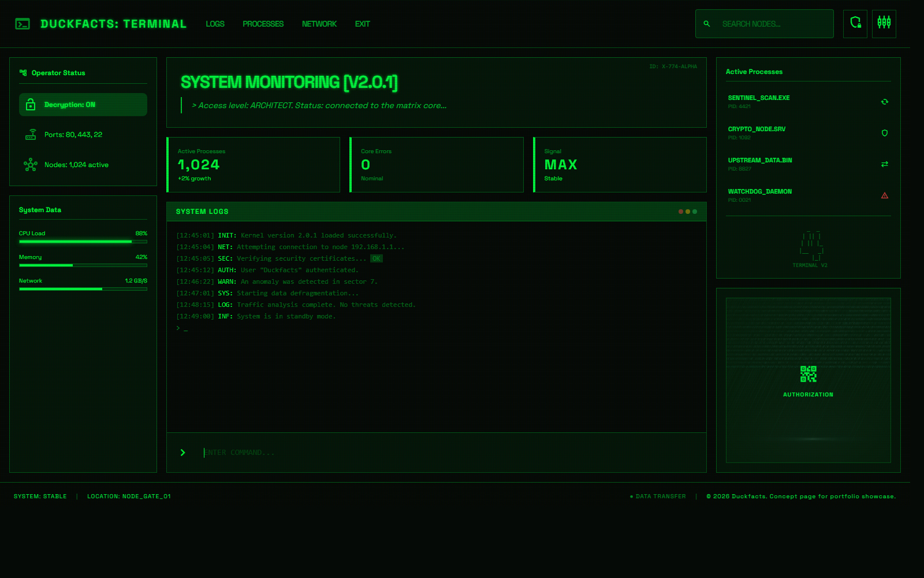Click the AUTHORIZATION QR code
Image resolution: width=924 pixels, height=578 pixels.
point(808,375)
